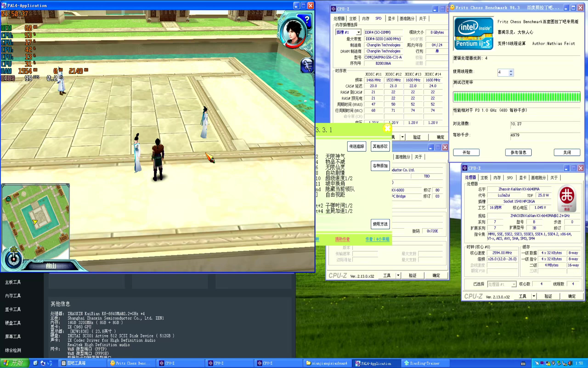Click the 前山 location label in game

(51, 266)
